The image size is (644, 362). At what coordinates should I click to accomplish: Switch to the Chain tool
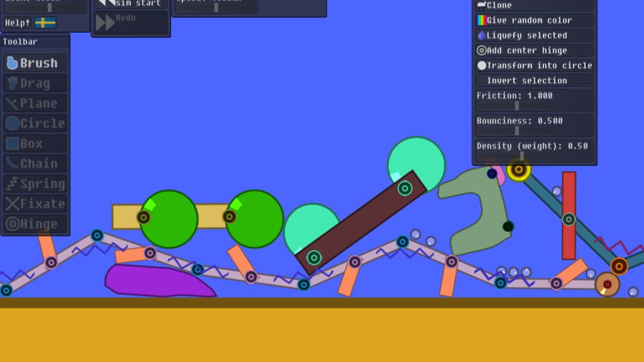[x=35, y=163]
